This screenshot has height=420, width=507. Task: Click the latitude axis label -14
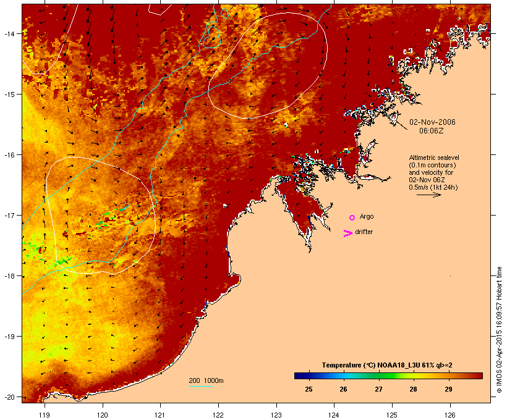pyautogui.click(x=9, y=33)
